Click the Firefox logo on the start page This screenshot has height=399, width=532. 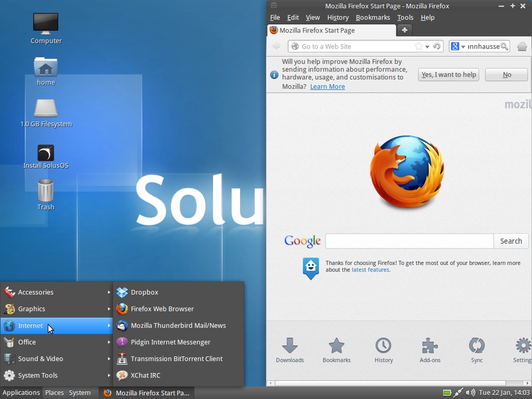click(x=407, y=171)
